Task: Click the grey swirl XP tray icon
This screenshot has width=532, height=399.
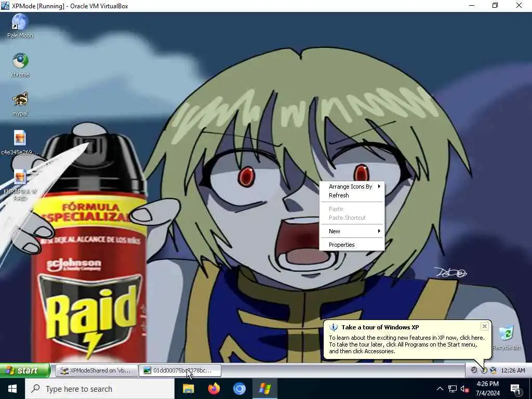Action: (474, 370)
